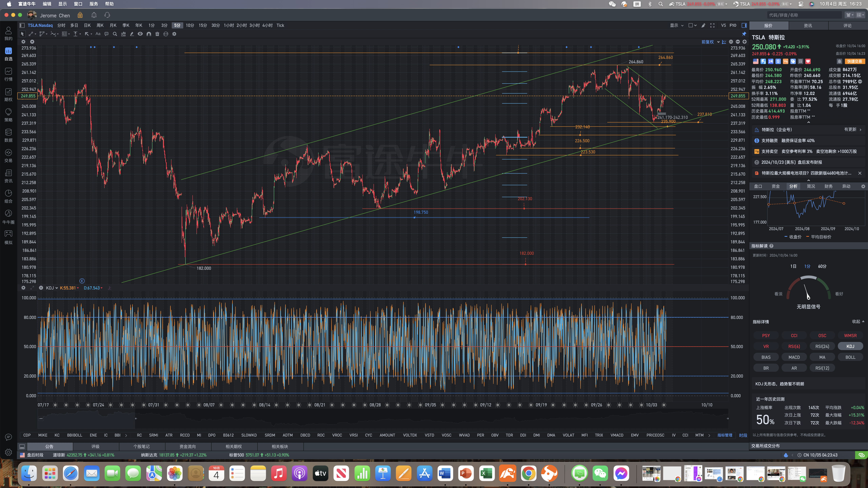This screenshot has height=488, width=868.
Task: Open the 前复权 adjustment dropdown
Action: pos(710,42)
